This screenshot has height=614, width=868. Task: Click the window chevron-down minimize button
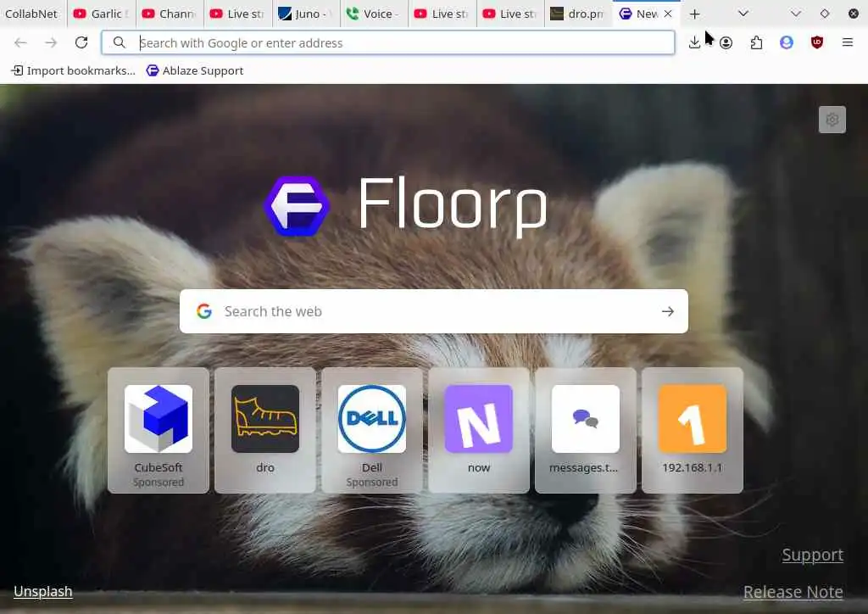796,14
